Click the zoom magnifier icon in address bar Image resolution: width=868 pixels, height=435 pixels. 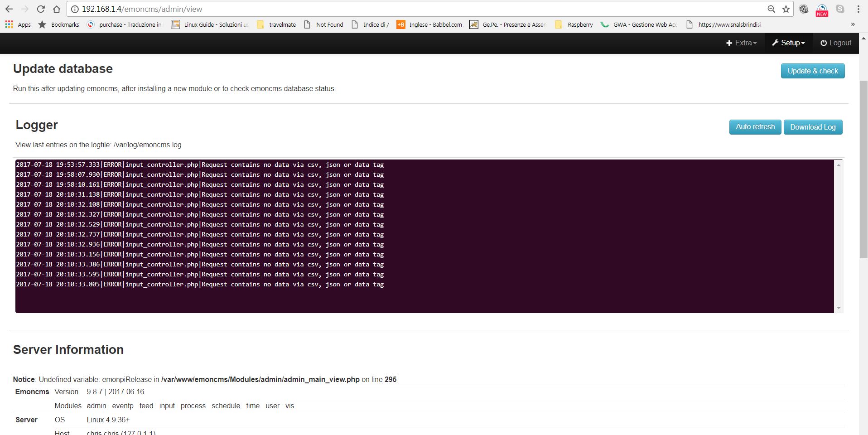[771, 9]
